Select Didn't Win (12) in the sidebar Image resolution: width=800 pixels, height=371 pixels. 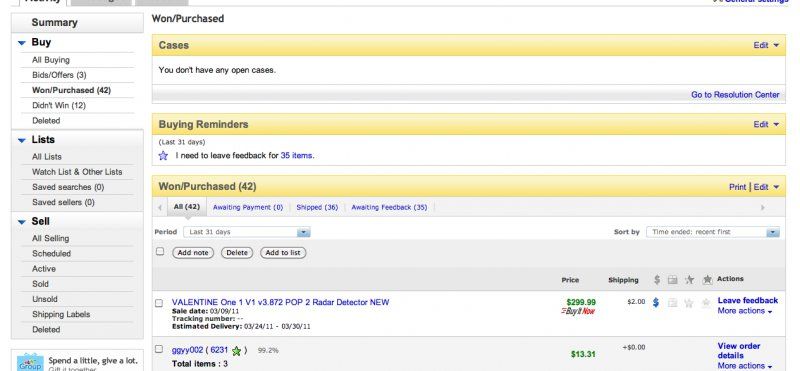point(59,106)
